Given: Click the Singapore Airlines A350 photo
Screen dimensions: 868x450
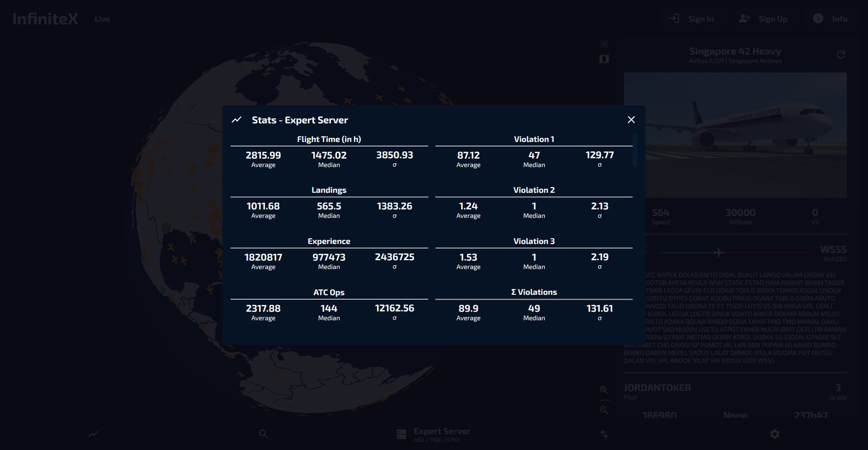Looking at the screenshot, I should [746, 135].
